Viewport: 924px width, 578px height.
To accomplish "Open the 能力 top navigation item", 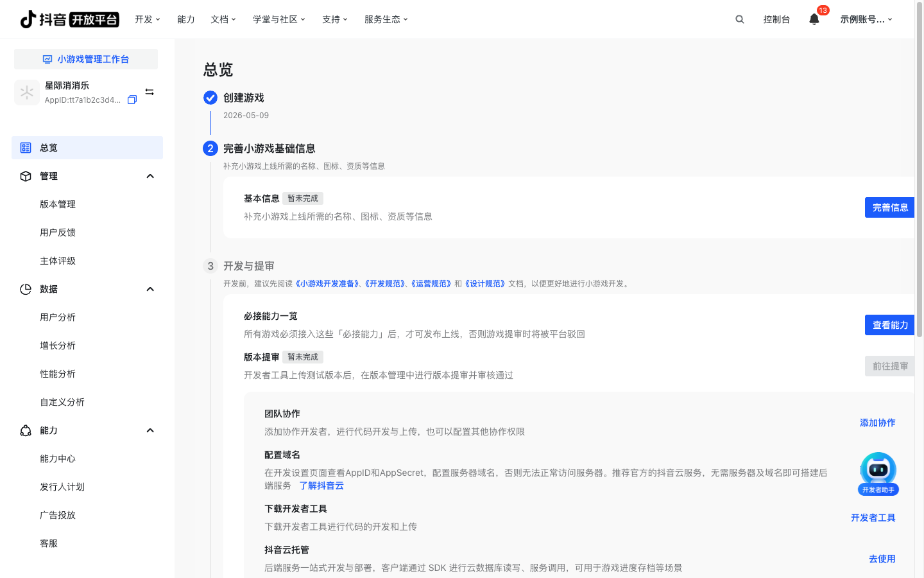I will 186,19.
